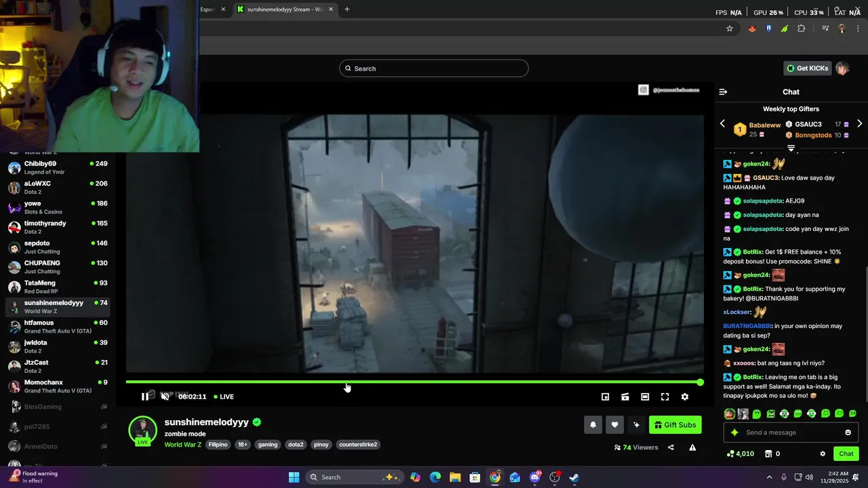
Task: Open the media control icon in the browser toolbar
Action: pos(825,28)
